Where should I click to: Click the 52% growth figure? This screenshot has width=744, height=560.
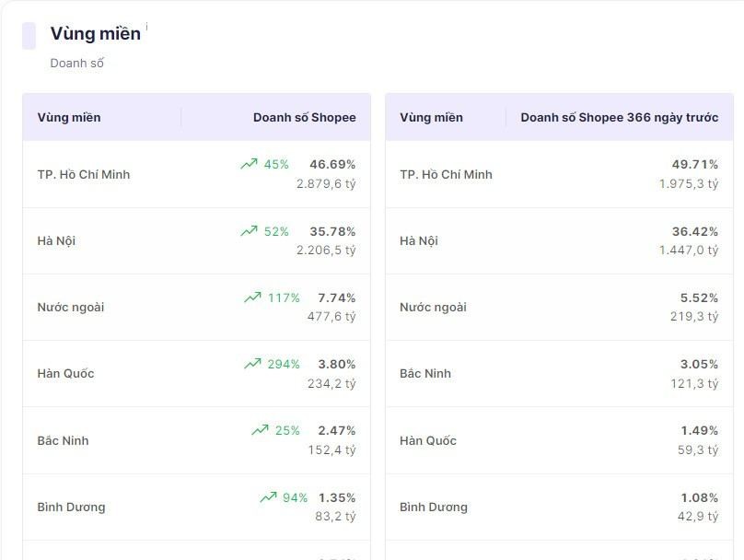(x=276, y=231)
